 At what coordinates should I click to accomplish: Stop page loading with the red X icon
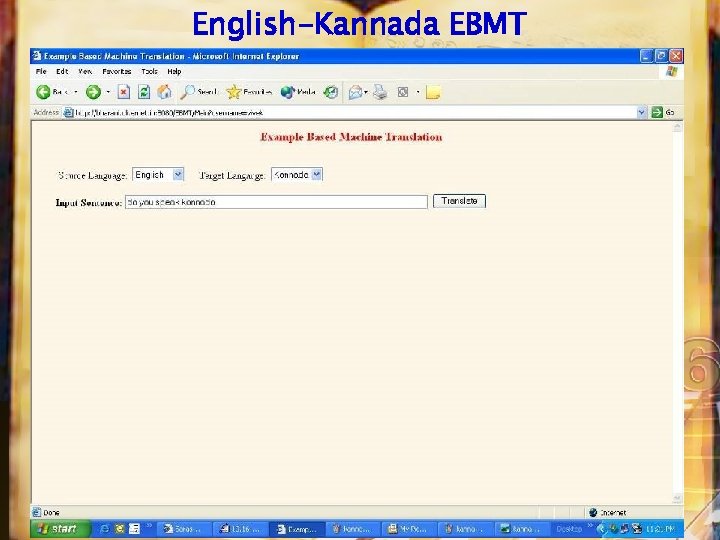(x=124, y=92)
